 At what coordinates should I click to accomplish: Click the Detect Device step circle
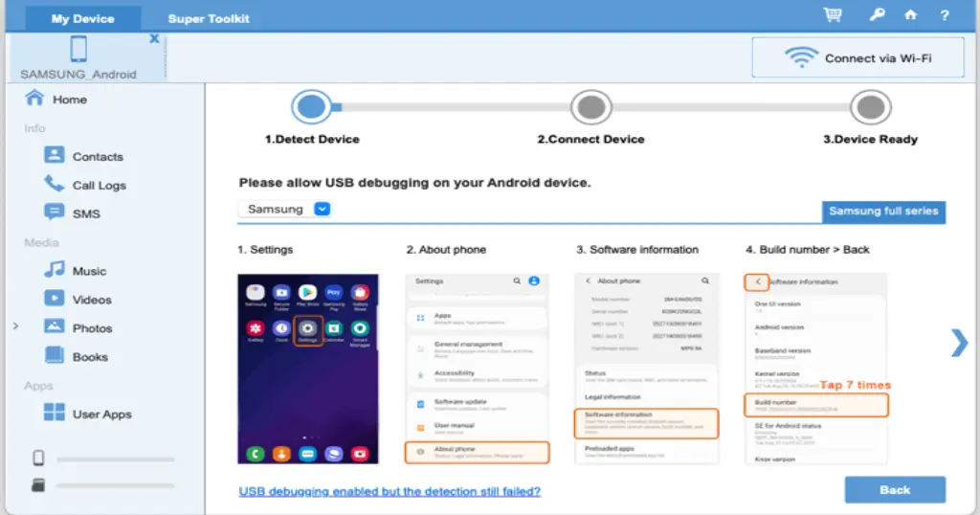pos(311,107)
